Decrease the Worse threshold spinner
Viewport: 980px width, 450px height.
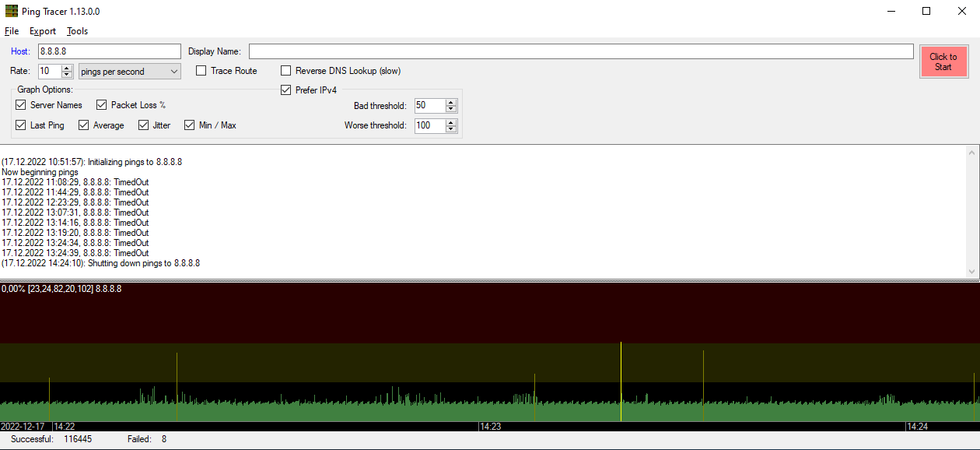tap(451, 129)
